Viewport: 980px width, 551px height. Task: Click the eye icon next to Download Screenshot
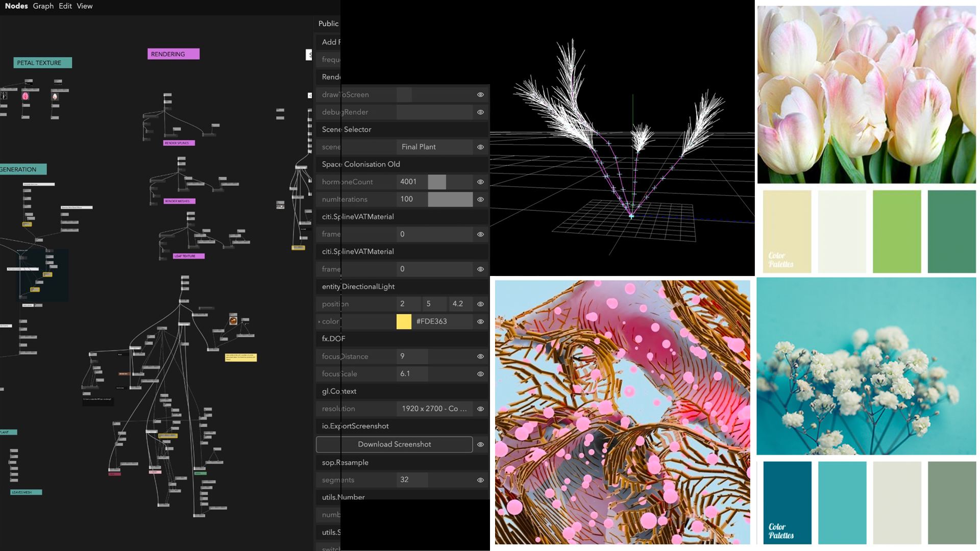point(480,445)
